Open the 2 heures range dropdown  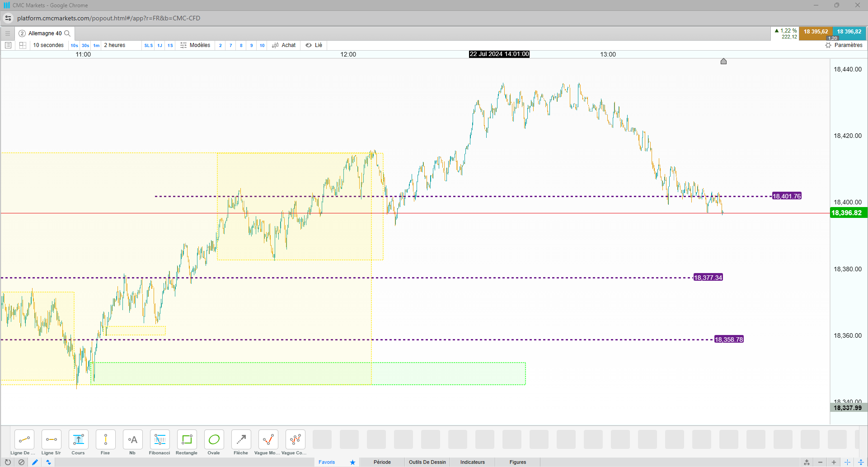point(115,45)
